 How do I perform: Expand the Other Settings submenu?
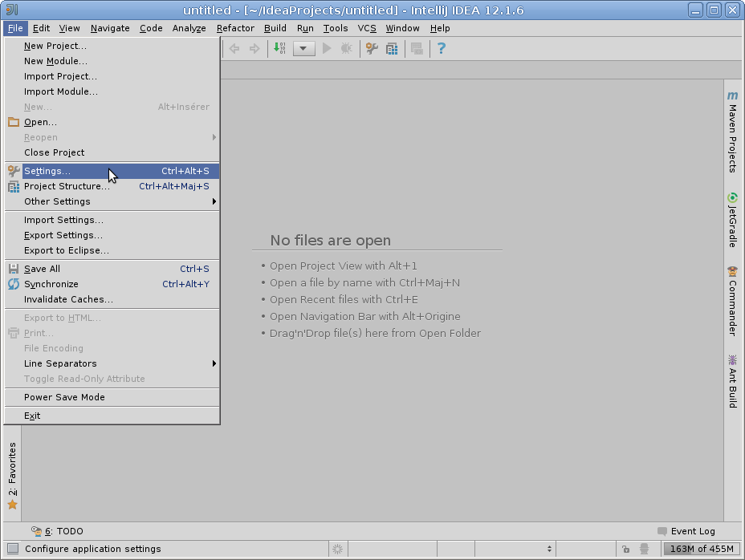pyautogui.click(x=112, y=201)
